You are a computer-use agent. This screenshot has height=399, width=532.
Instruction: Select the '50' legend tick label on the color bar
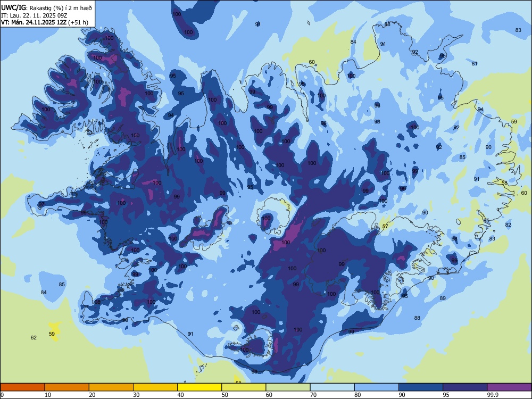coord(225,395)
